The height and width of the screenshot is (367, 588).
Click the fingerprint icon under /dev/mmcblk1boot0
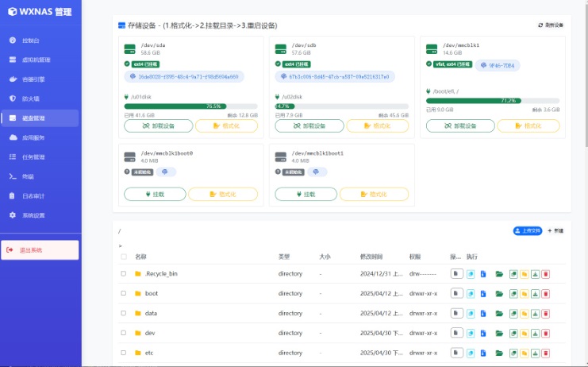point(164,172)
